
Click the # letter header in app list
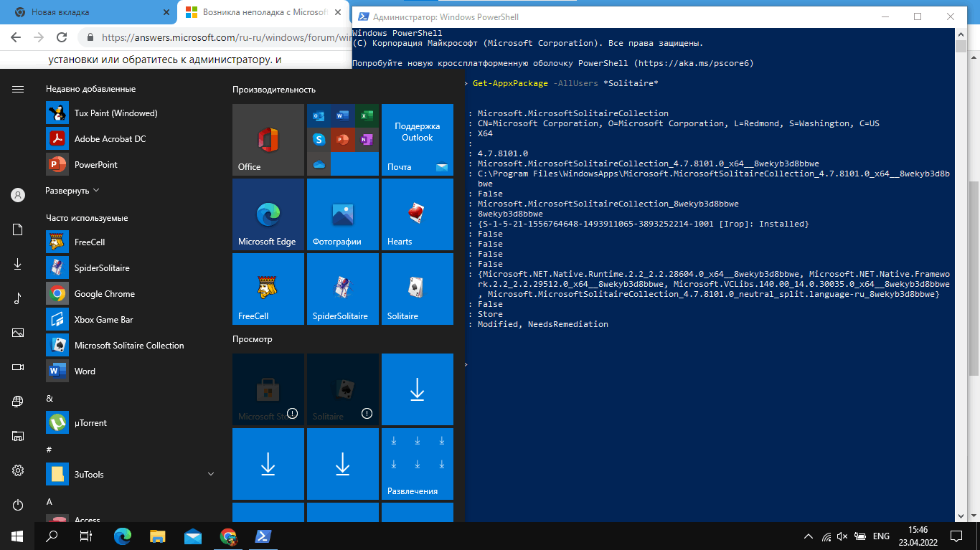click(x=49, y=450)
